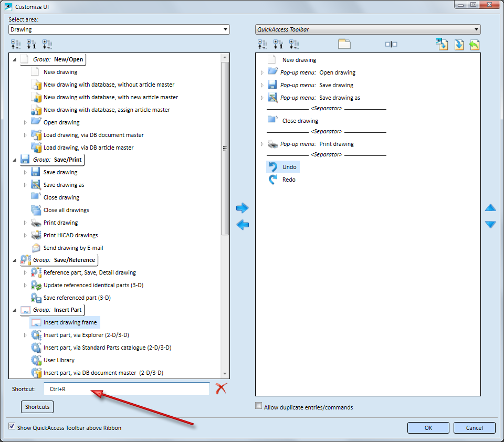Expand Open drawing in left tree
Image resolution: width=504 pixels, height=442 pixels.
coord(25,122)
